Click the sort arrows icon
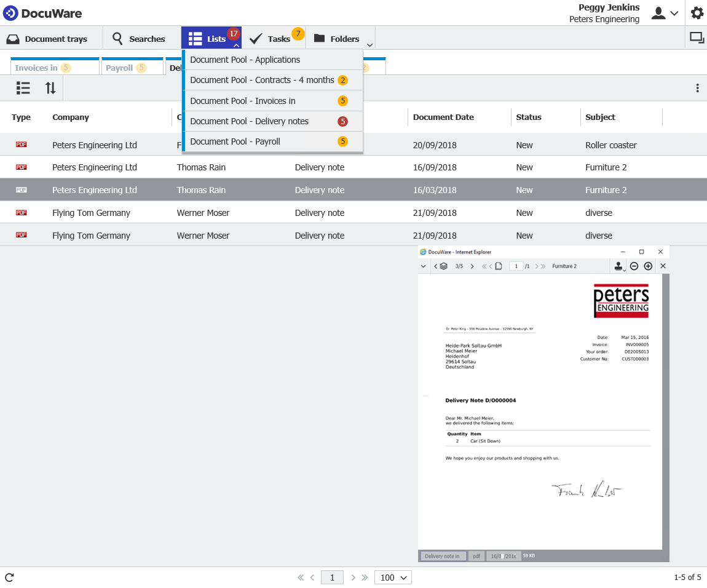The image size is (707, 588). (x=50, y=88)
